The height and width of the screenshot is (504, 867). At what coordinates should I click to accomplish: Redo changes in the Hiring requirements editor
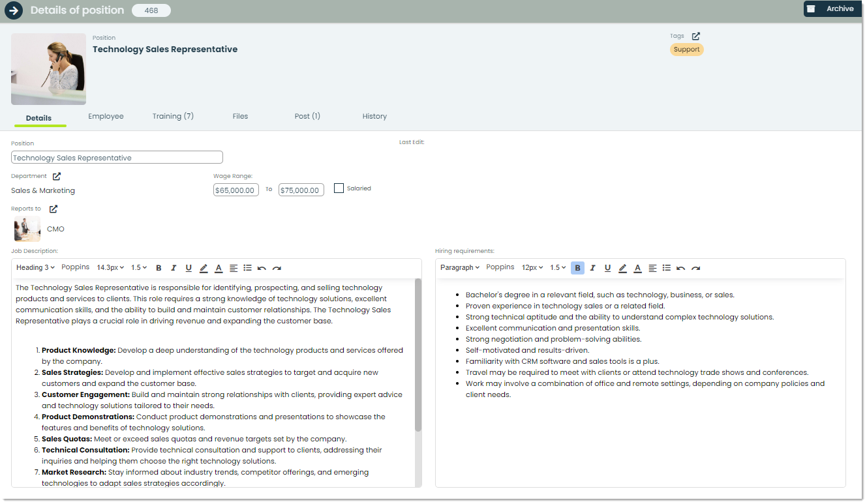[696, 267]
